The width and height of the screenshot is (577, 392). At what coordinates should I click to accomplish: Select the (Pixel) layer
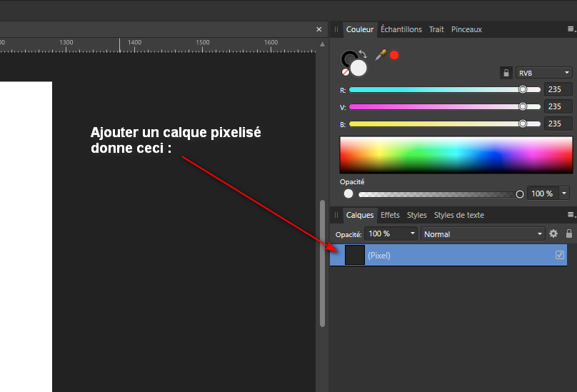(x=448, y=255)
